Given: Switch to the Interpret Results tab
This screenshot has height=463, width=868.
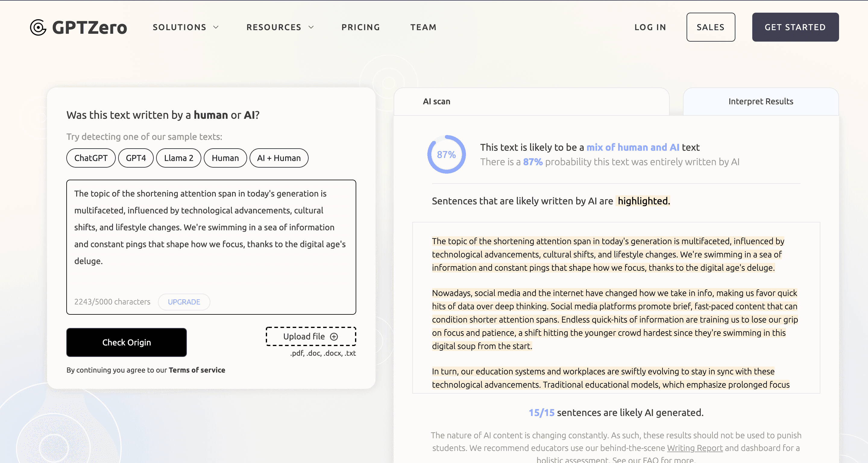Looking at the screenshot, I should click(x=760, y=101).
